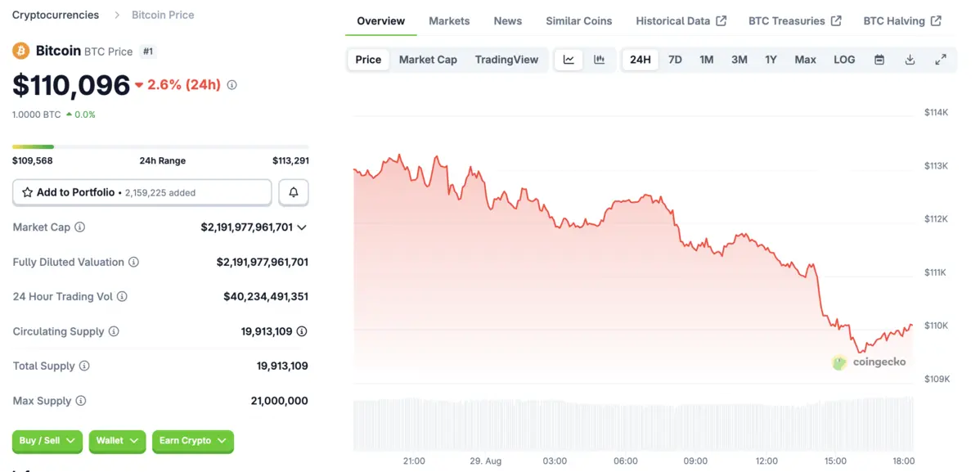Open the Buy / Sell dropdown
This screenshot has height=472, width=980.
[x=47, y=441]
